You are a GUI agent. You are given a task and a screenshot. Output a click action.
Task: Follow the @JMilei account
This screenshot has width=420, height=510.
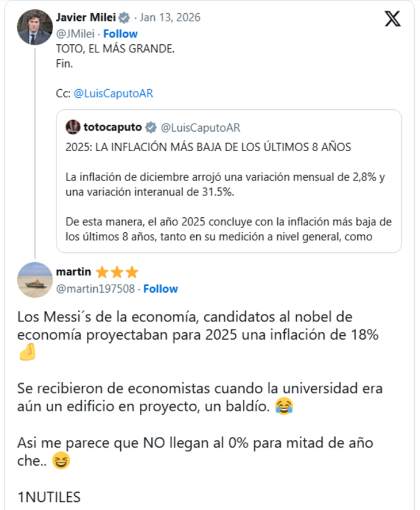[x=120, y=33]
